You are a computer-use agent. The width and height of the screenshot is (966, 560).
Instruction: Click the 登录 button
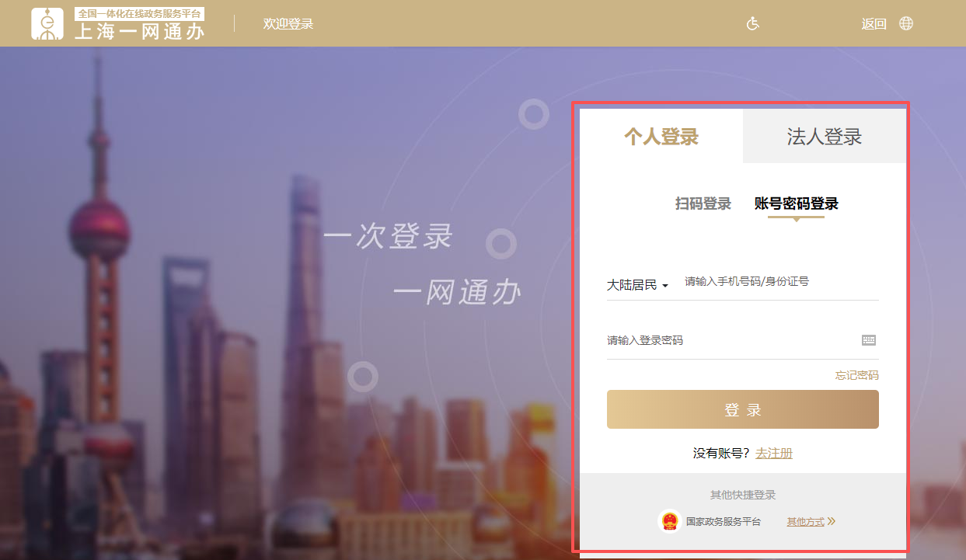(x=742, y=409)
